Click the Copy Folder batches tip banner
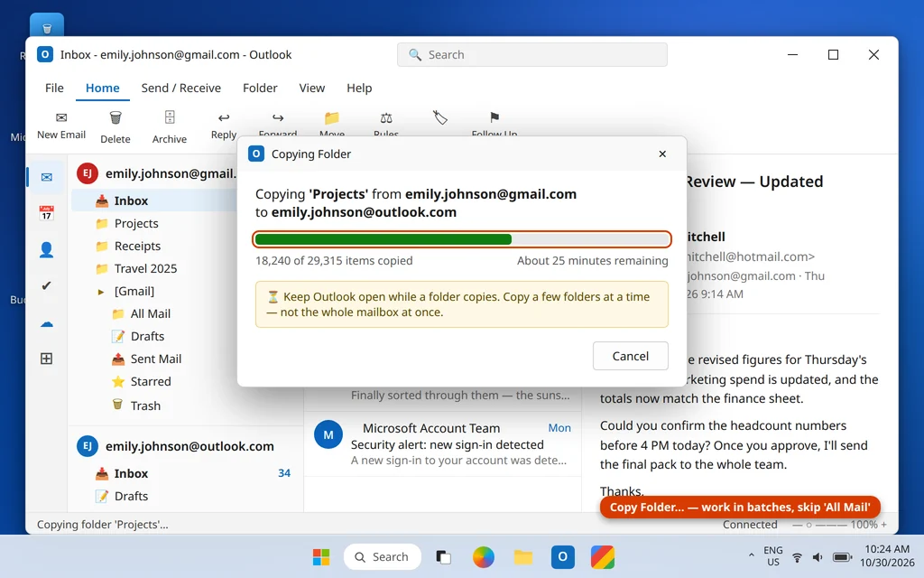 pyautogui.click(x=740, y=508)
